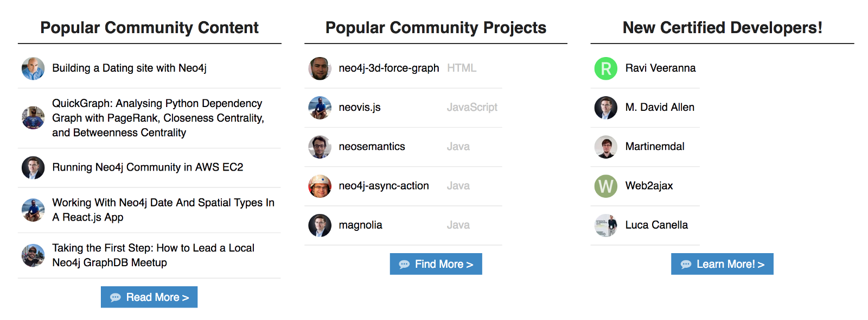Click Luca Canella's profile picture
Screen dimensions: 868x320
[x=606, y=225]
